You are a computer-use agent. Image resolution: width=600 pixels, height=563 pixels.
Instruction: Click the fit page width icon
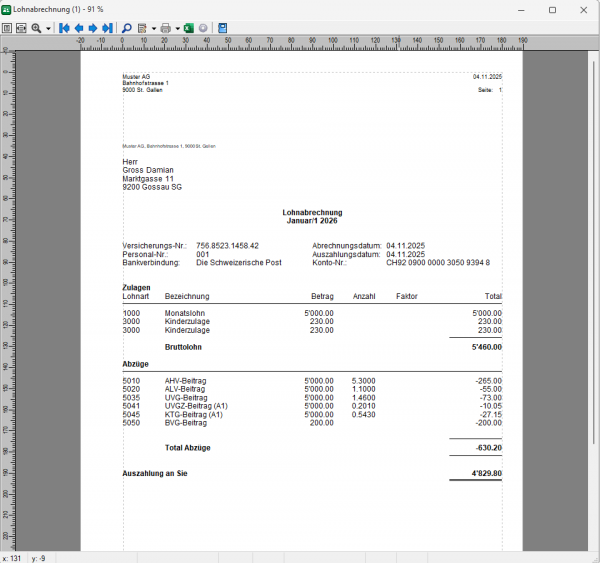tap(21, 28)
